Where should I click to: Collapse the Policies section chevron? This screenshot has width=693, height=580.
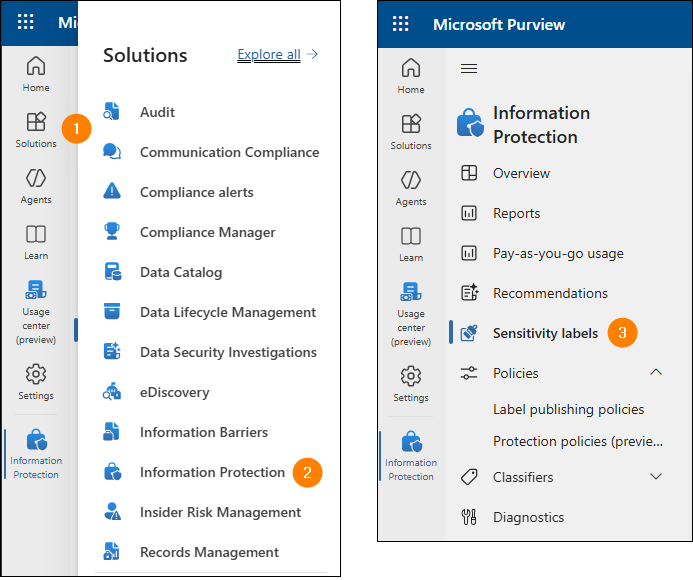point(656,373)
